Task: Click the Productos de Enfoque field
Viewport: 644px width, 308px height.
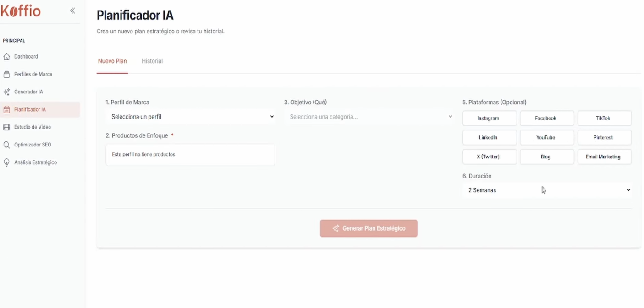Action: [x=190, y=155]
